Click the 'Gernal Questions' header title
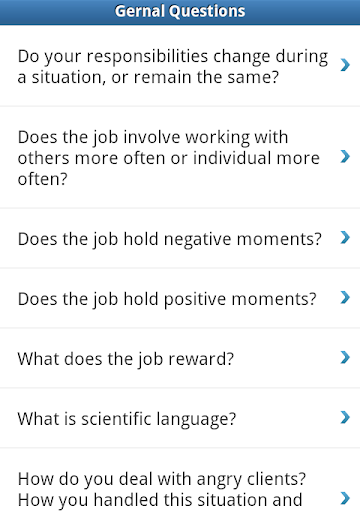 tap(180, 11)
